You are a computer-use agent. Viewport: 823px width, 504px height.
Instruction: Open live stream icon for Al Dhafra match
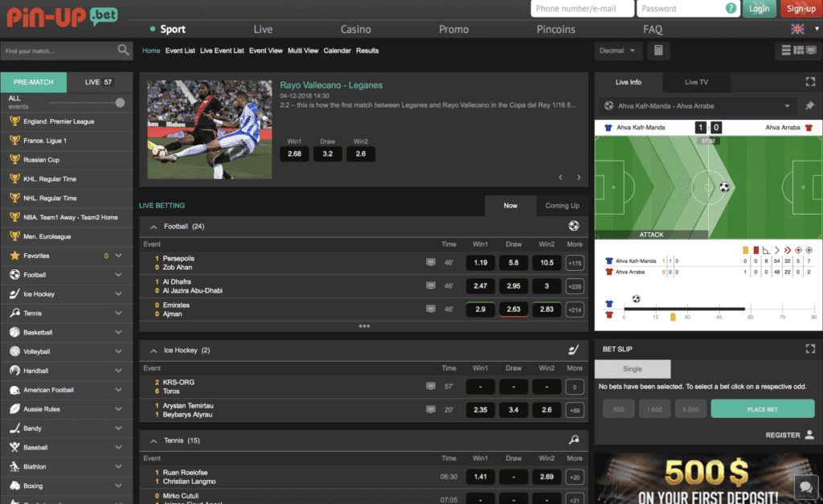(x=431, y=285)
